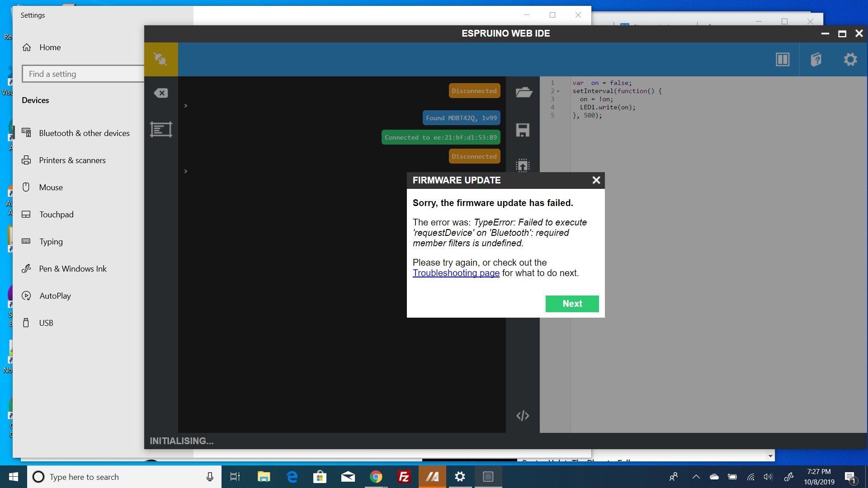Disconnect the board using the plug icon
This screenshot has height=488, width=868.
(161, 59)
